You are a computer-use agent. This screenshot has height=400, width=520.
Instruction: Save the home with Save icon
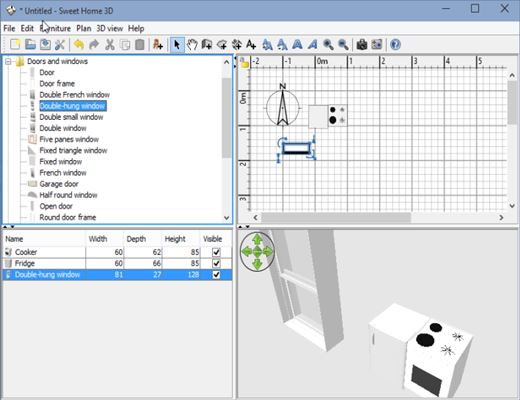[45, 44]
